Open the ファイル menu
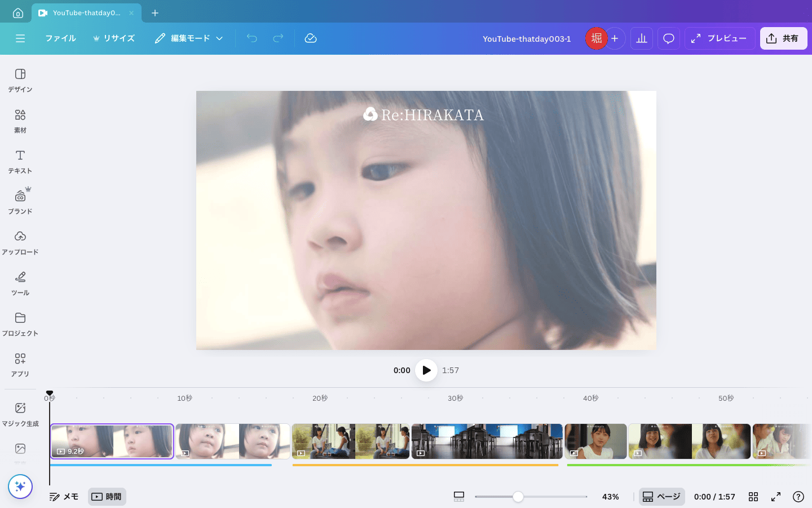Image resolution: width=812 pixels, height=508 pixels. (60, 38)
